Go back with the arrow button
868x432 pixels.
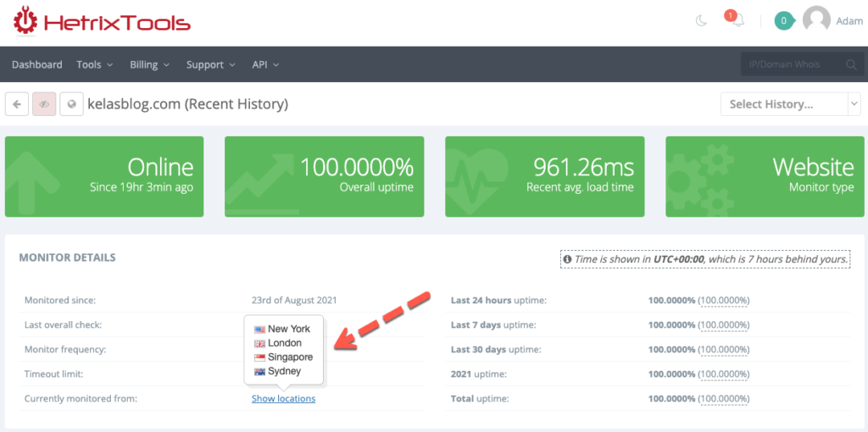point(17,104)
